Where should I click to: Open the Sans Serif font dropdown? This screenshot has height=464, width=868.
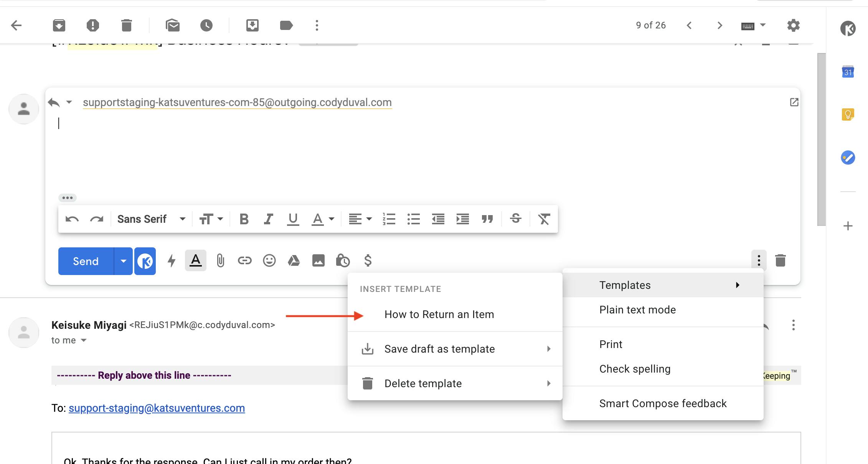tap(150, 219)
